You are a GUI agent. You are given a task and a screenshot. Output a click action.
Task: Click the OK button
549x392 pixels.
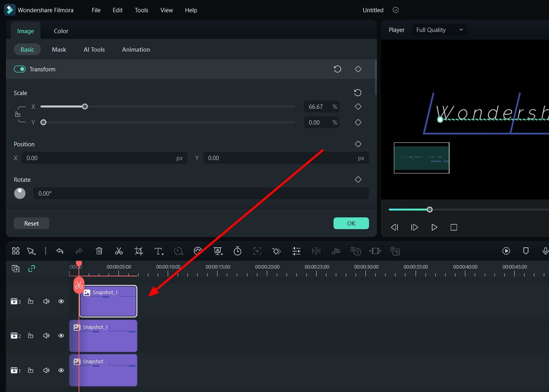click(x=351, y=224)
